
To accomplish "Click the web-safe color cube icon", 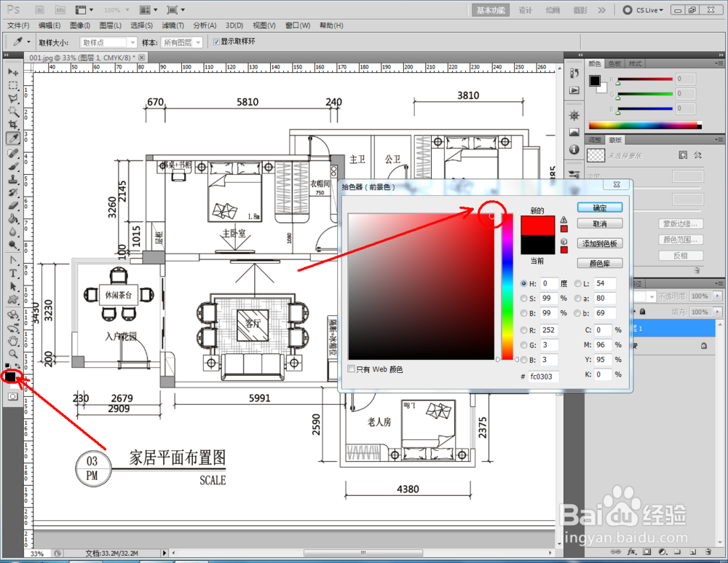I will pyautogui.click(x=563, y=242).
